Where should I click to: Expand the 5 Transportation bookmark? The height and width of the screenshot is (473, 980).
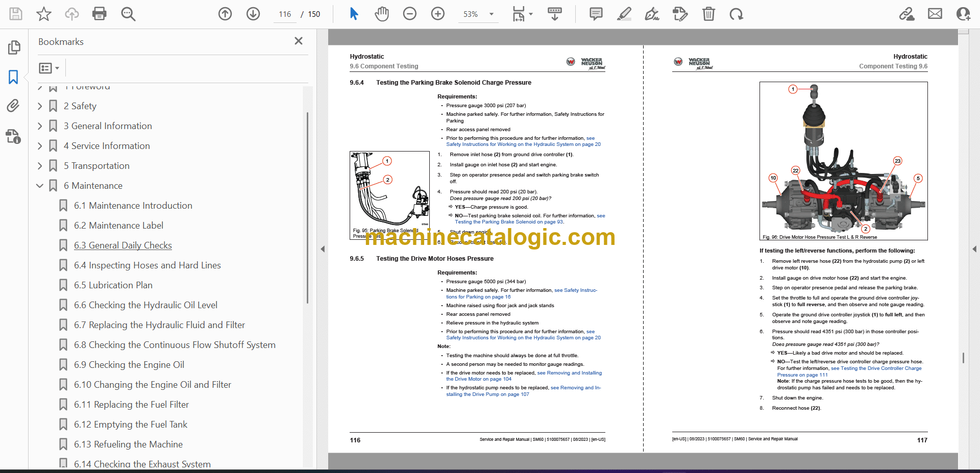pos(40,166)
